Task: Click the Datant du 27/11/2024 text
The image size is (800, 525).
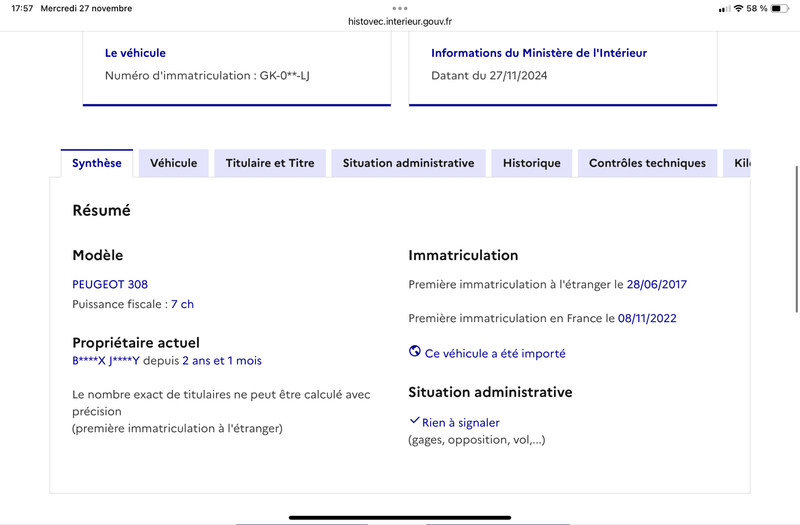Action: [489, 76]
